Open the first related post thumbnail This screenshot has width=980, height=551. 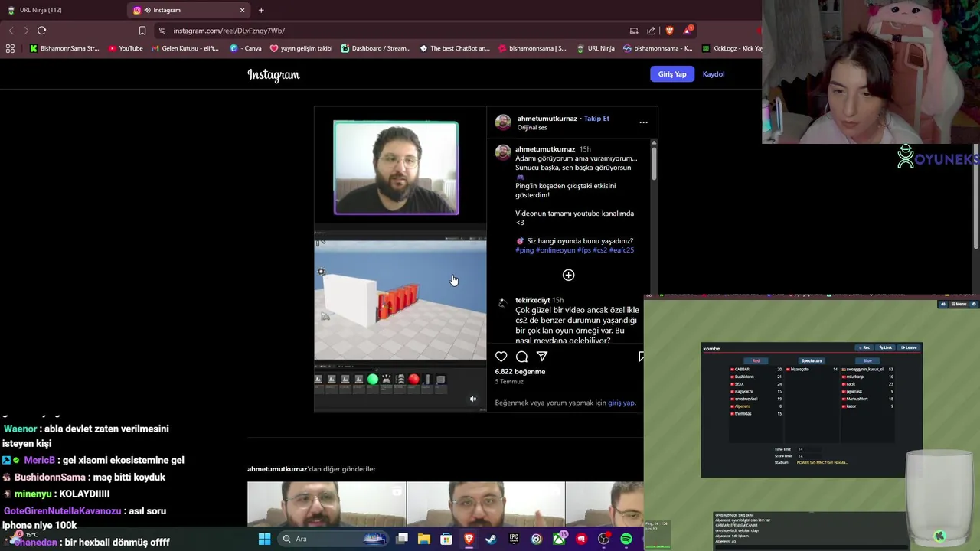click(x=327, y=504)
